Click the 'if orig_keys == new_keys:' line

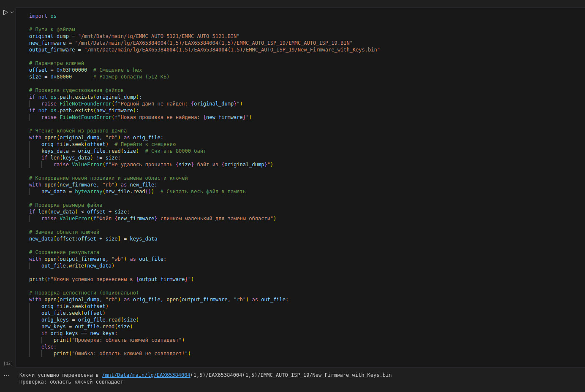click(79, 333)
